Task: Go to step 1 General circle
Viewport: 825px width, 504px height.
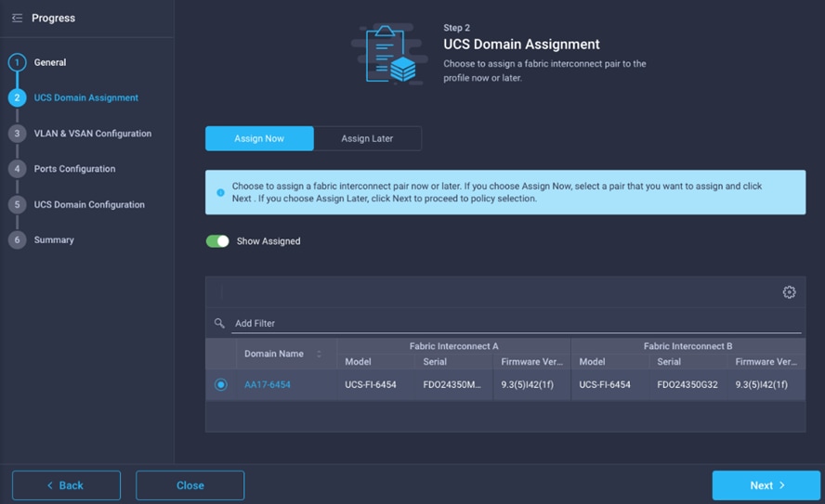Action: click(17, 62)
